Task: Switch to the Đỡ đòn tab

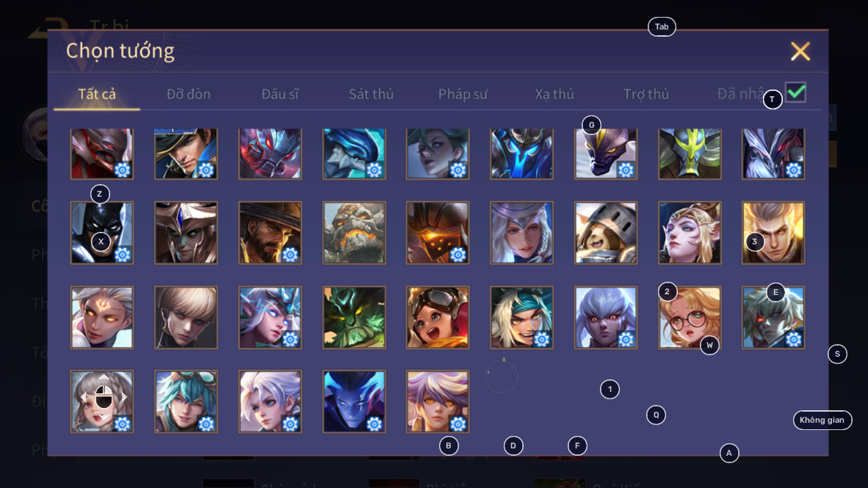Action: point(188,94)
